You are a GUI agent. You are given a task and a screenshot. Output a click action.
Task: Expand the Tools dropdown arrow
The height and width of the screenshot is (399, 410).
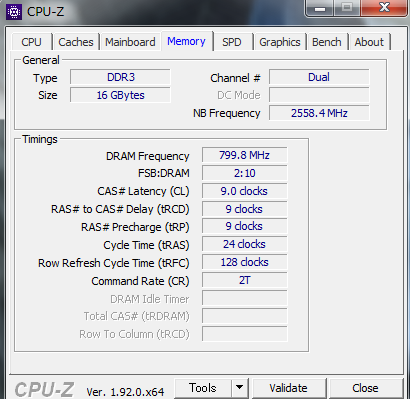[239, 388]
